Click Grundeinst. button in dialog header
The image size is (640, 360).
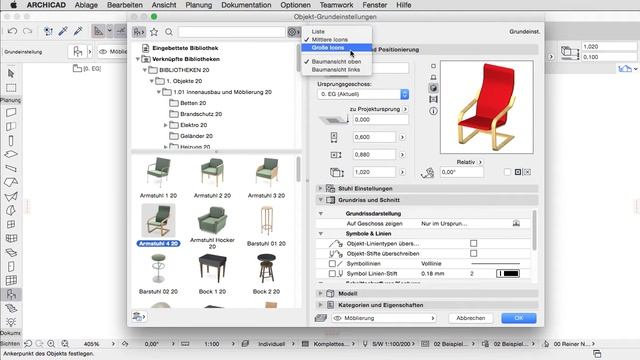coord(524,31)
